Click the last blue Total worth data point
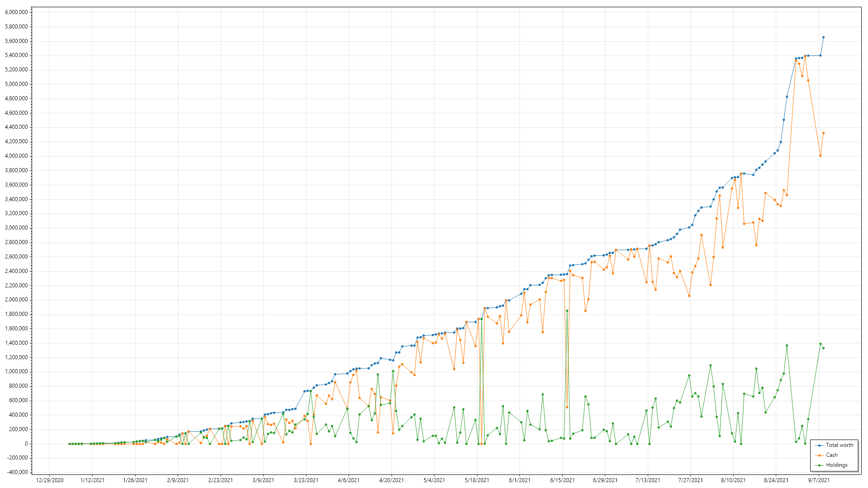Screen dimensions: 868x488 [x=823, y=38]
